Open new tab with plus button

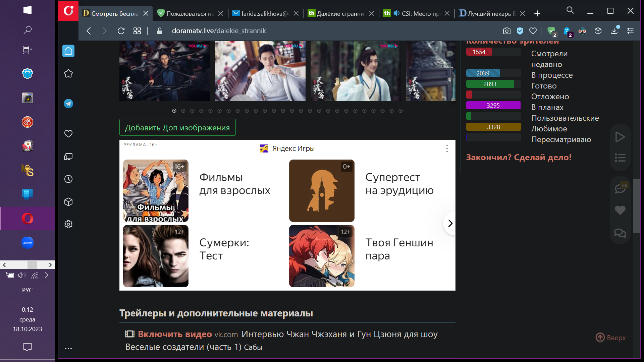(x=537, y=13)
